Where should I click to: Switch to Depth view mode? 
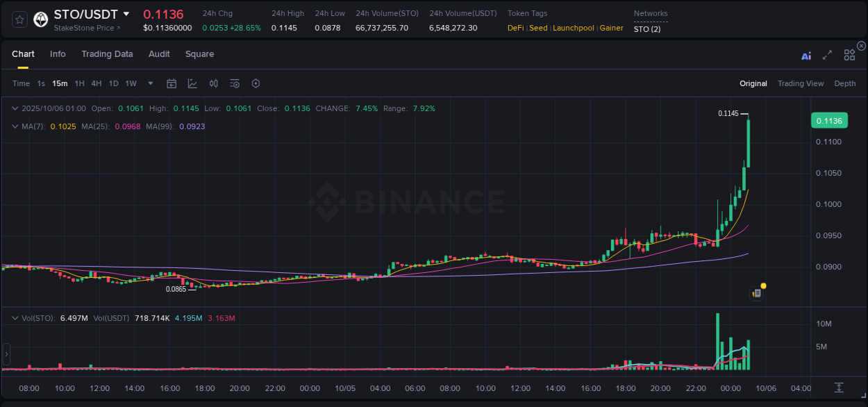844,83
